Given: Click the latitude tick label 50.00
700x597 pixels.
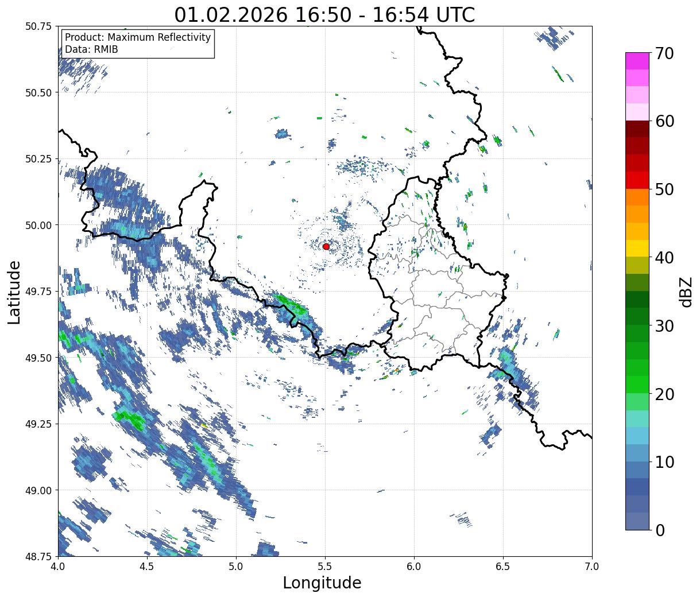Looking at the screenshot, I should point(38,225).
